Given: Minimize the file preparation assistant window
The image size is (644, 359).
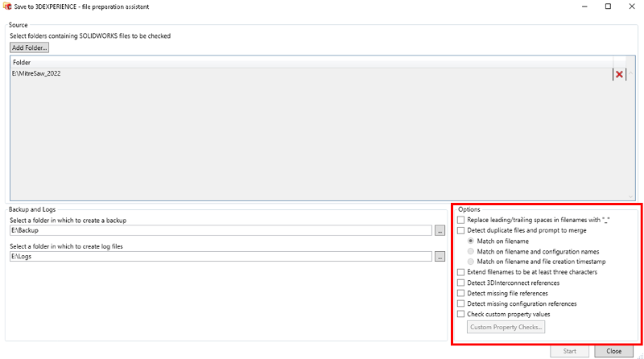Looking at the screenshot, I should (584, 6).
